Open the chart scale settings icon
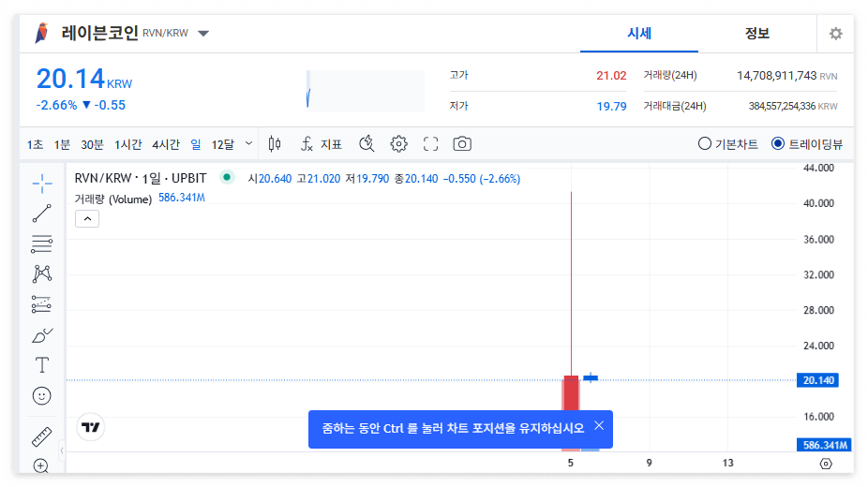This screenshot has width=868, height=487. 826,464
